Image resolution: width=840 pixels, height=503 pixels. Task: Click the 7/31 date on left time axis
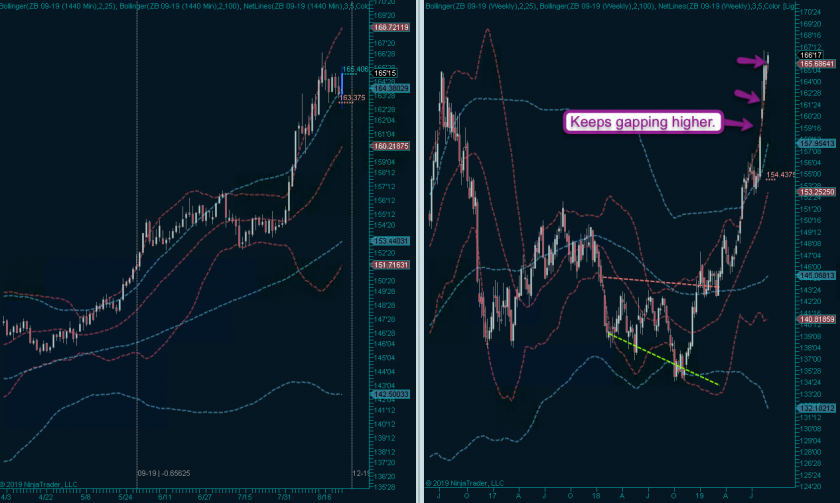coord(284,497)
